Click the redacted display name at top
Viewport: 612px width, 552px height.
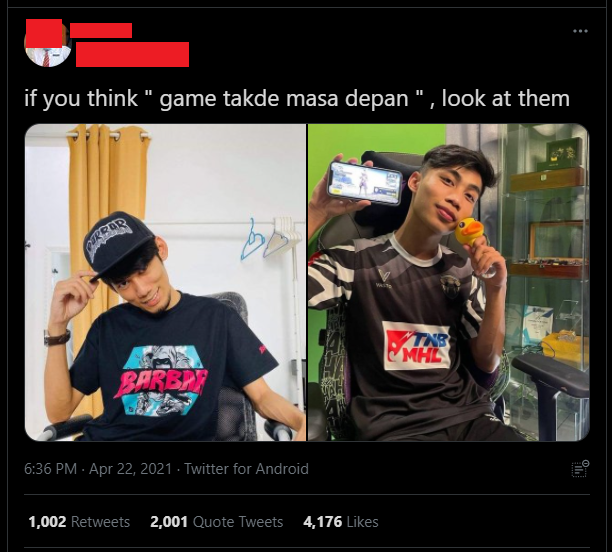[x=101, y=30]
